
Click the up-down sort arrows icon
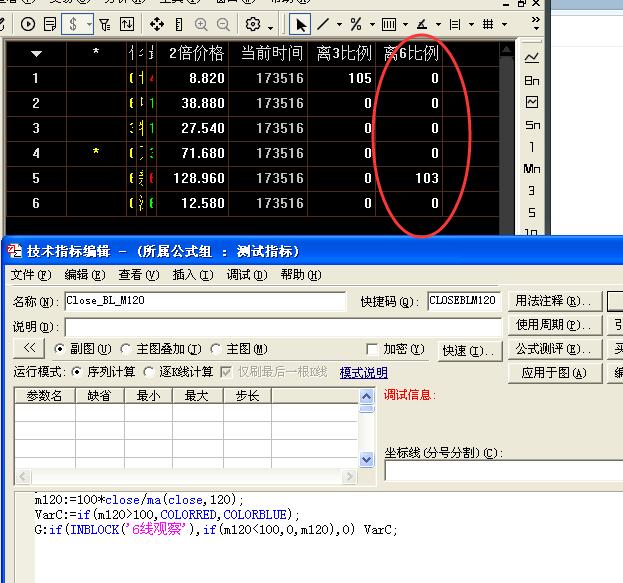click(127, 24)
